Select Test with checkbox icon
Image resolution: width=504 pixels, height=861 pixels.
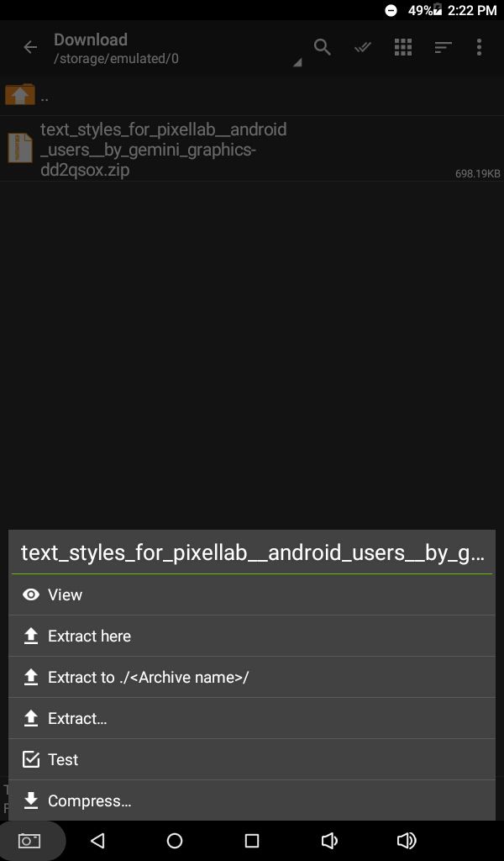tap(252, 759)
